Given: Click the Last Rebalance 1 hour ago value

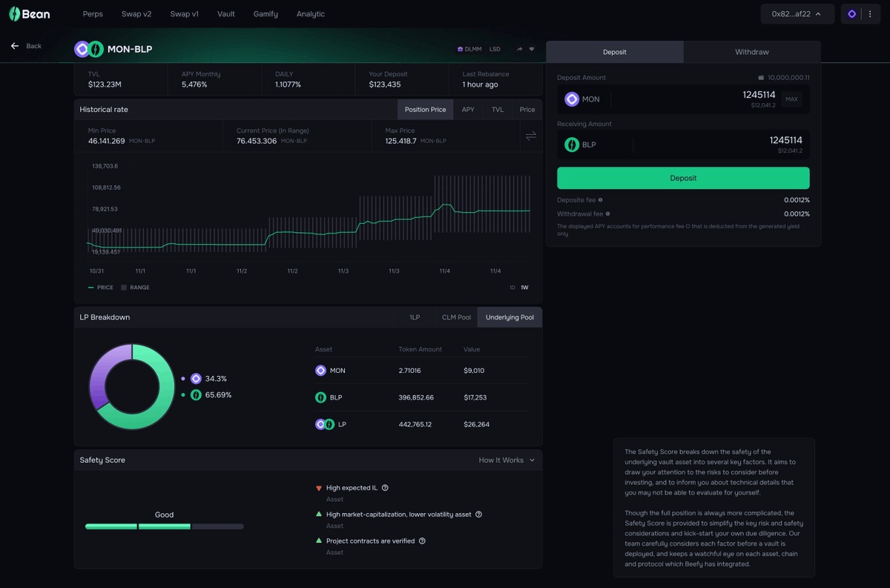Looking at the screenshot, I should pos(481,85).
